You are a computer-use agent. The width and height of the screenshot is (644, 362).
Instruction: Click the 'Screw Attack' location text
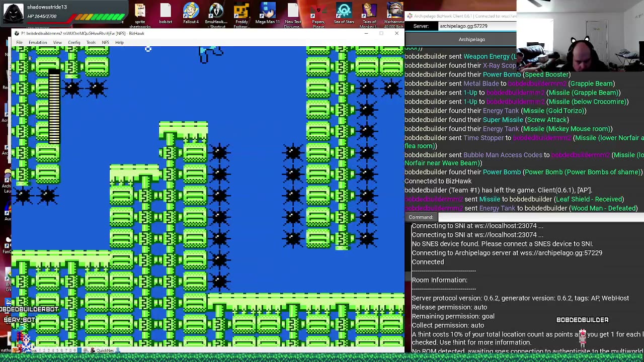[547, 120]
